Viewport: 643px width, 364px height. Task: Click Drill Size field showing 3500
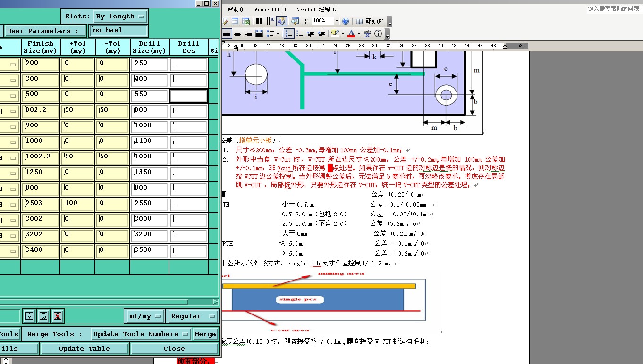pyautogui.click(x=150, y=251)
